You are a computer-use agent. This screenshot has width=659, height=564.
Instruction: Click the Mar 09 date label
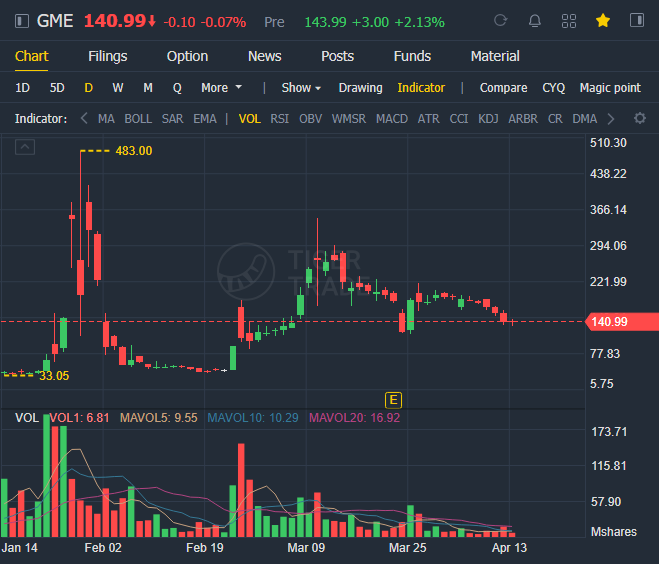[x=306, y=548]
